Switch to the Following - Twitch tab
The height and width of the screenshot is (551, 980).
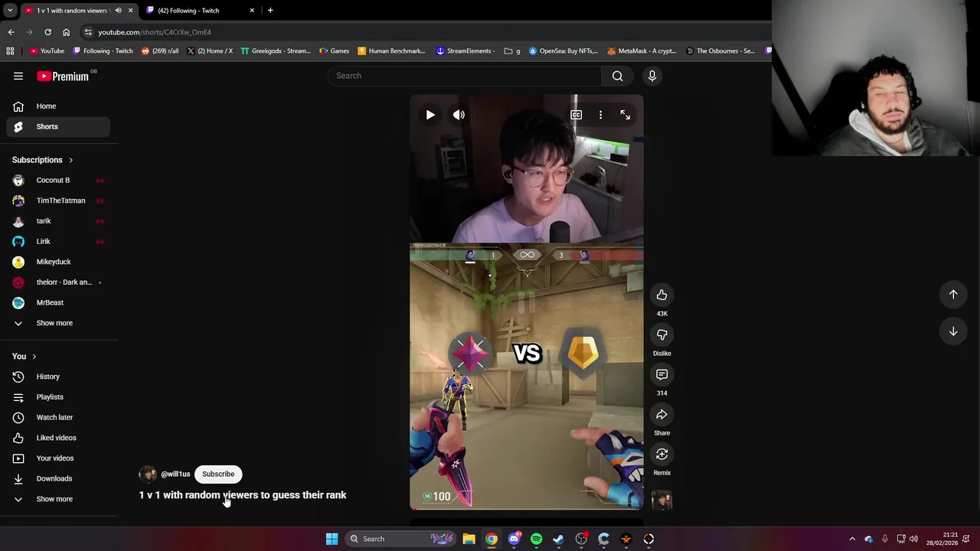tap(201, 11)
